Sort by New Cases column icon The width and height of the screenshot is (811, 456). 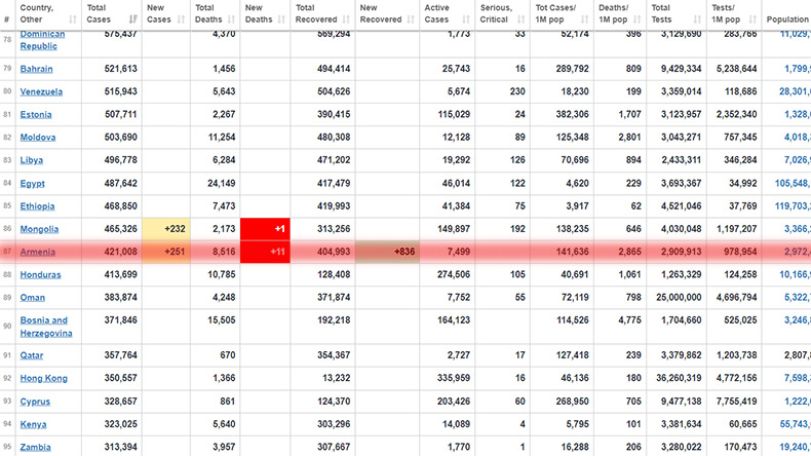(181, 20)
